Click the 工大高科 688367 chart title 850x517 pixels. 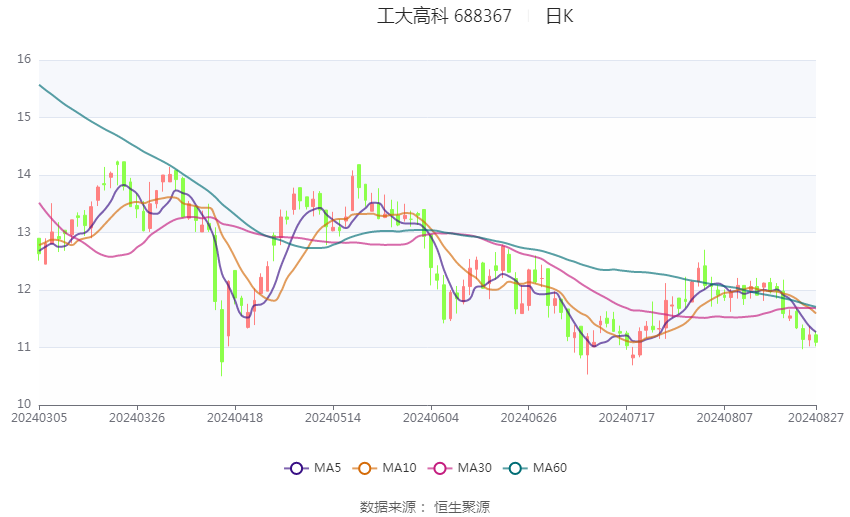tap(444, 16)
